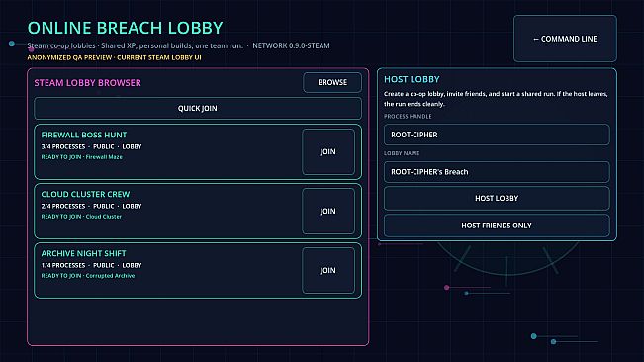Click the 'LOBBY NAME' label
Viewport: 644px width, 362px height.
point(402,153)
